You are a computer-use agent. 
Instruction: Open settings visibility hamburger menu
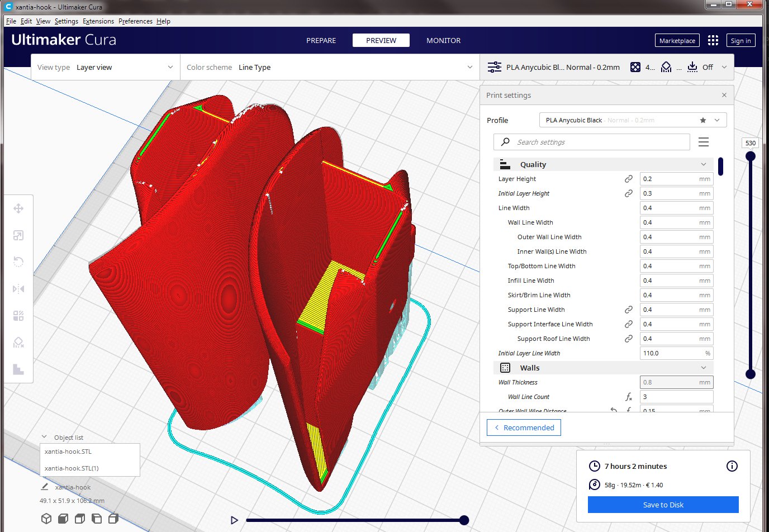[704, 142]
